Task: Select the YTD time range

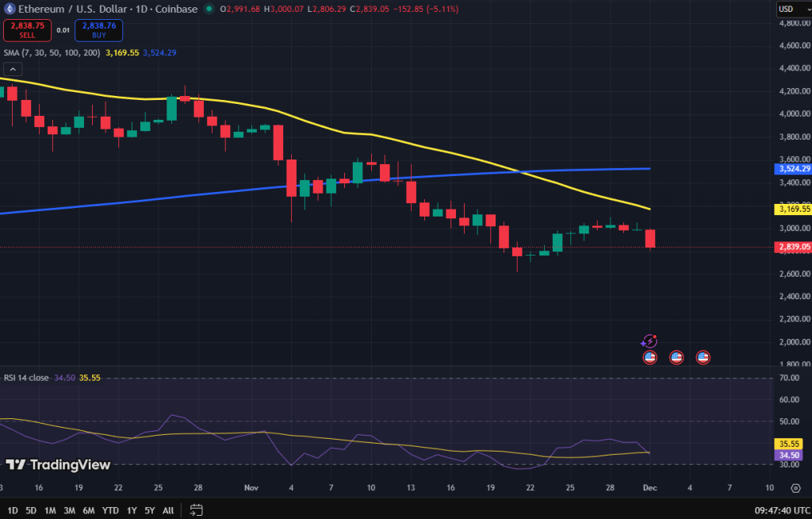Action: click(x=110, y=510)
